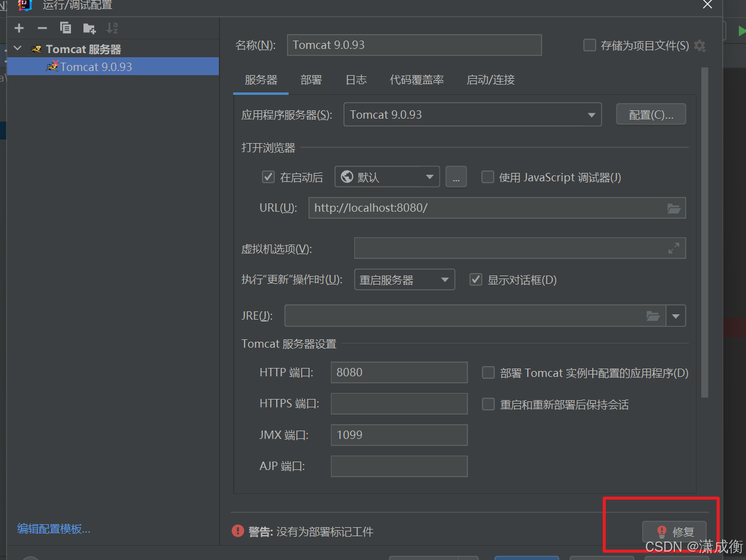Click the browser ellipsis button
746x560 pixels.
click(456, 177)
